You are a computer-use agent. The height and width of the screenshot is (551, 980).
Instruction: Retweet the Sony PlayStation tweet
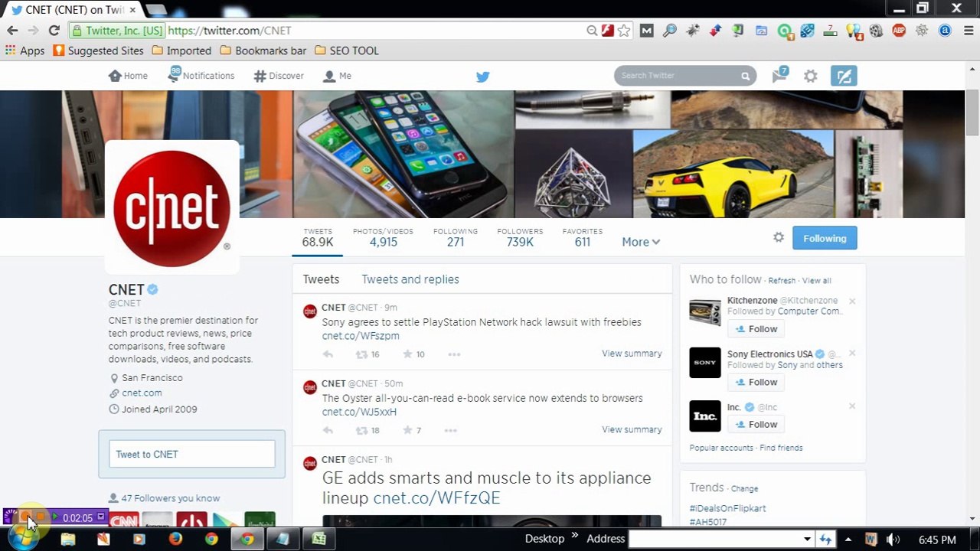point(361,354)
